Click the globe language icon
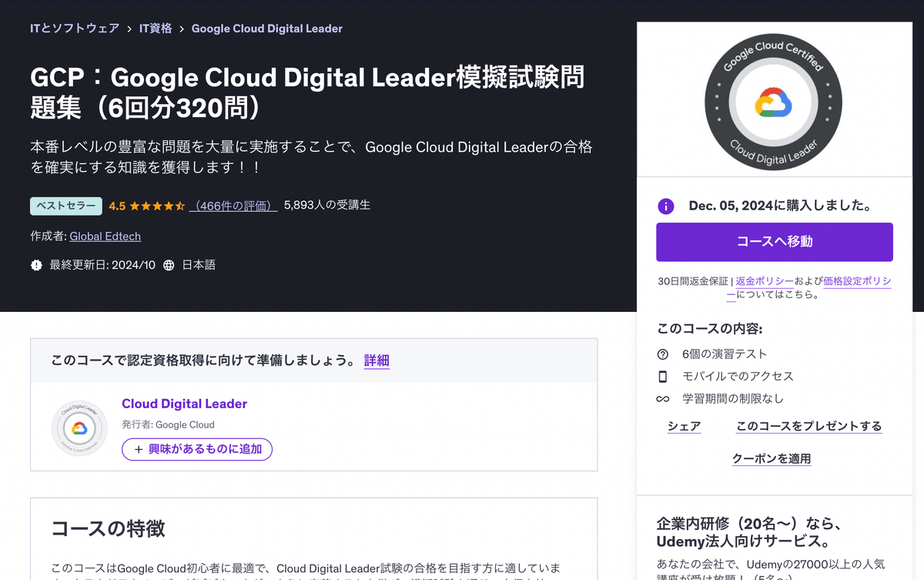 (x=169, y=265)
